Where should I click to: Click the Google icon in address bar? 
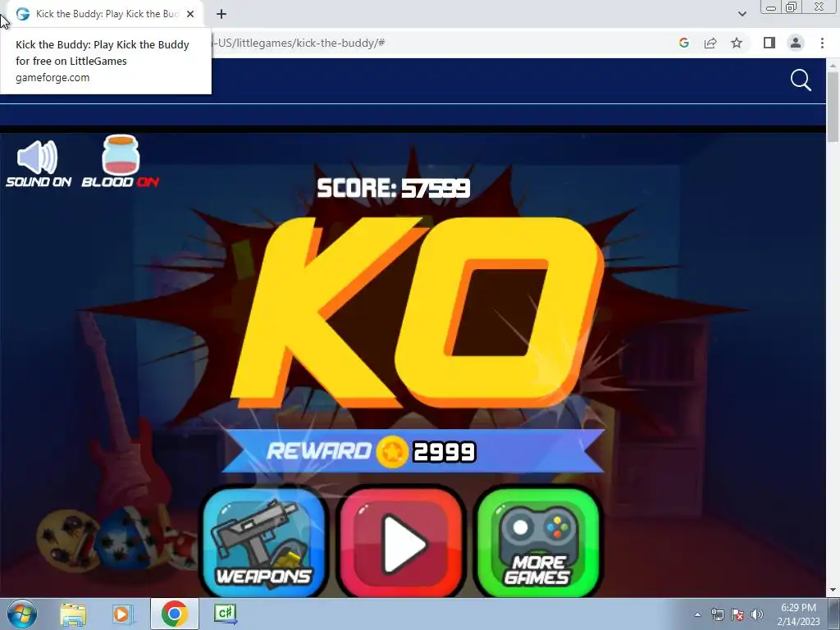click(x=683, y=43)
